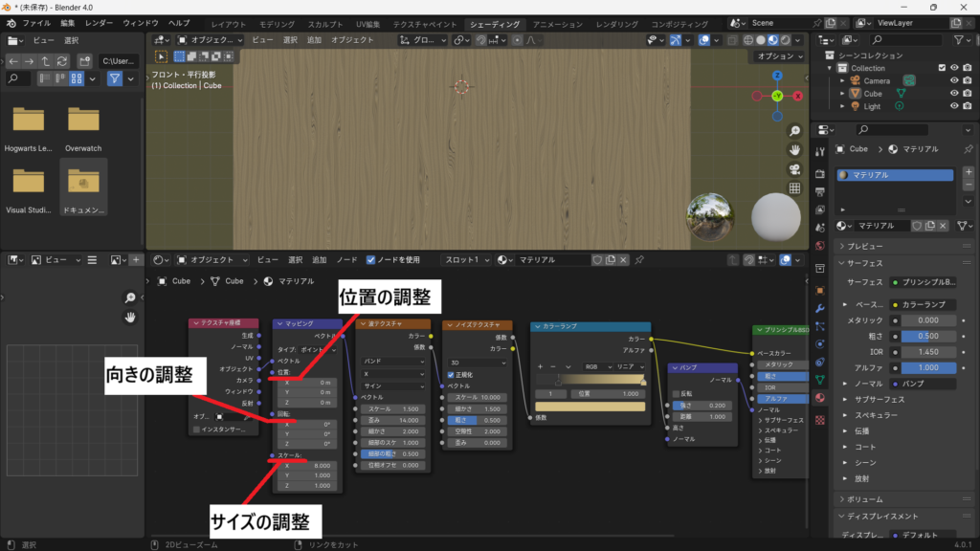980x551 pixels.
Task: Toggle Collection exclude checkbox in outliner
Action: coord(942,68)
